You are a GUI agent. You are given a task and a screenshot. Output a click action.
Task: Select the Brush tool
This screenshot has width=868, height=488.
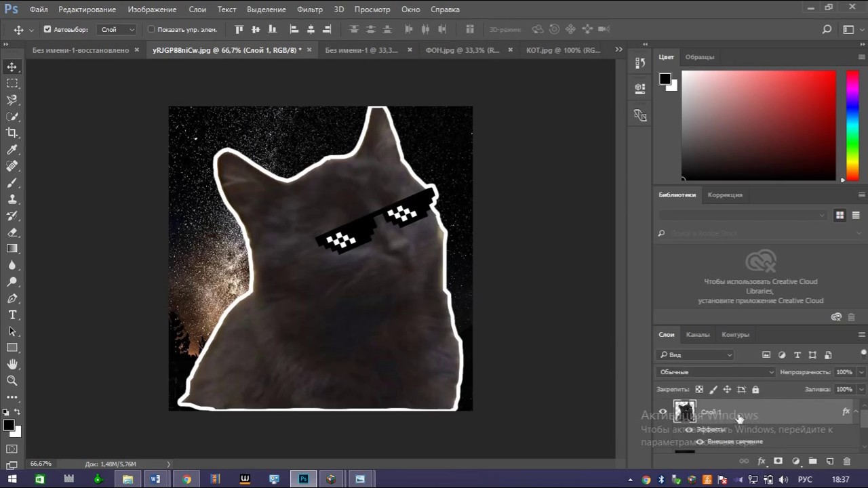tap(12, 183)
